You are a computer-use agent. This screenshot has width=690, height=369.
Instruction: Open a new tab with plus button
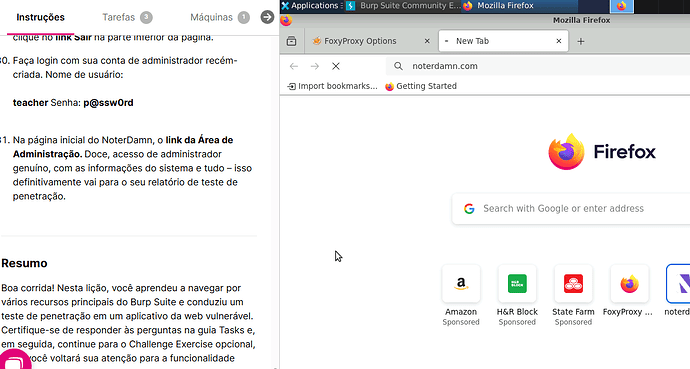(x=581, y=41)
